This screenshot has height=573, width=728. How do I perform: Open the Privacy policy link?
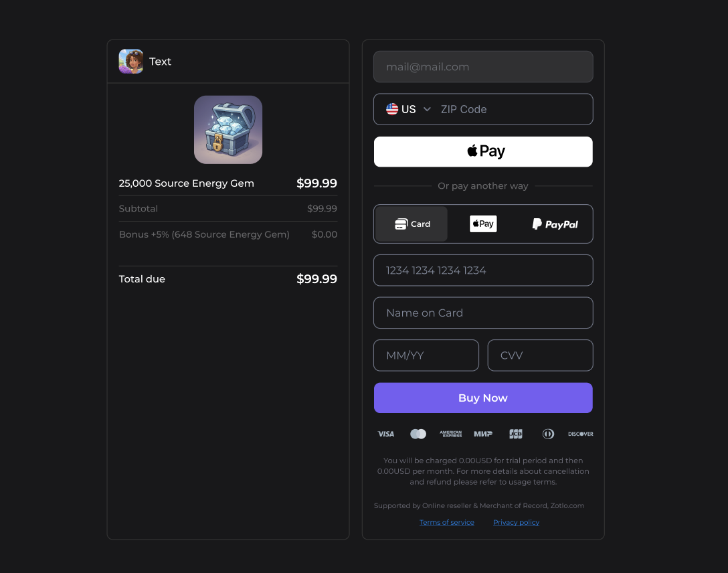pyautogui.click(x=516, y=522)
